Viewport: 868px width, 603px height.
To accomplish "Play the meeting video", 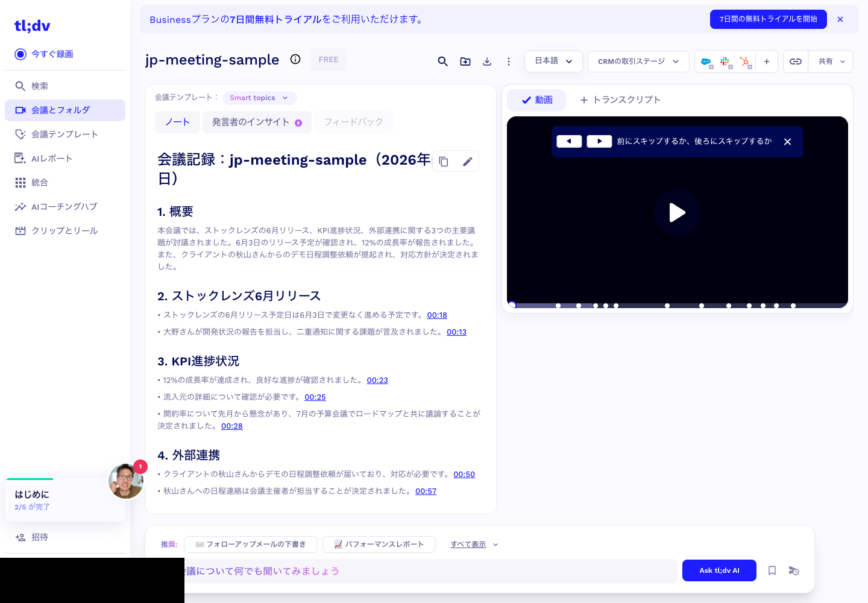I will [x=678, y=212].
